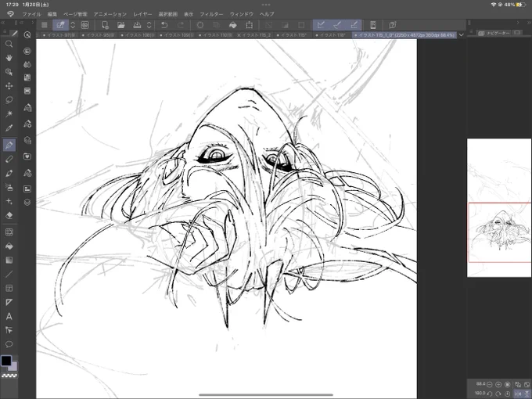Collapse the tool palette double-chevron
This screenshot has height=399, width=532.
(3, 23)
